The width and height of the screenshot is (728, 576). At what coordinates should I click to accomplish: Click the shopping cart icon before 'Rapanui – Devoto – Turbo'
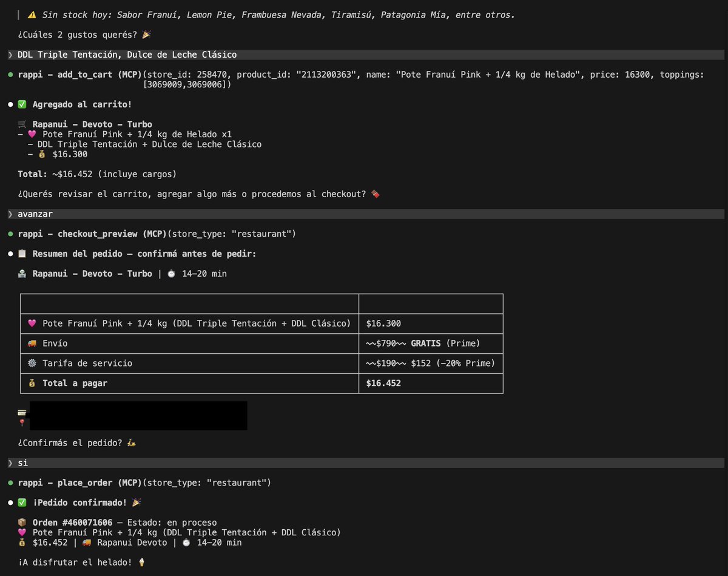pyautogui.click(x=22, y=124)
